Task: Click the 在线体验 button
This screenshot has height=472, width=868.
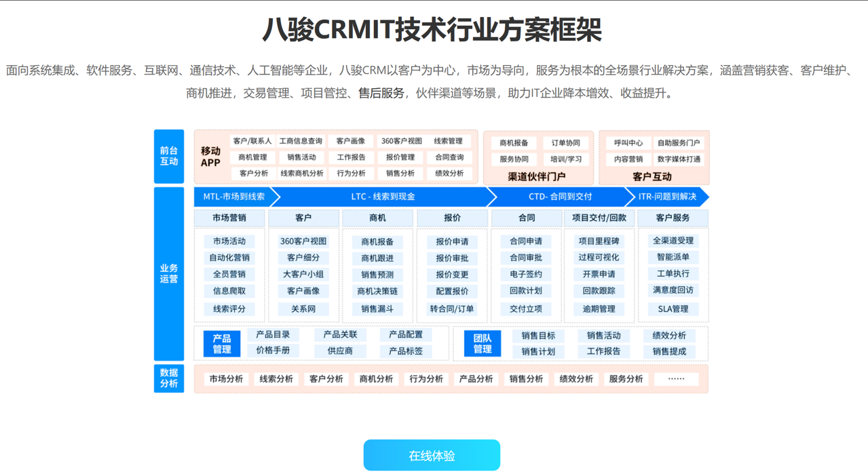Action: 432,455
